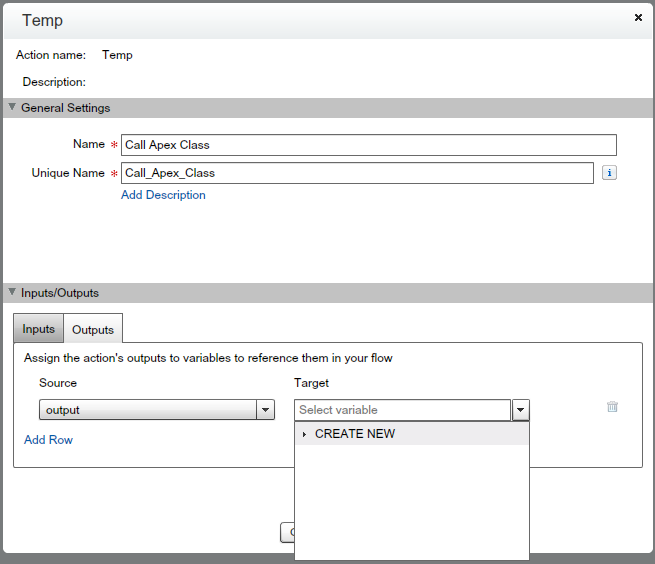Choose CREATE NEW from the variable list
Image resolution: width=655 pixels, height=564 pixels.
click(355, 434)
